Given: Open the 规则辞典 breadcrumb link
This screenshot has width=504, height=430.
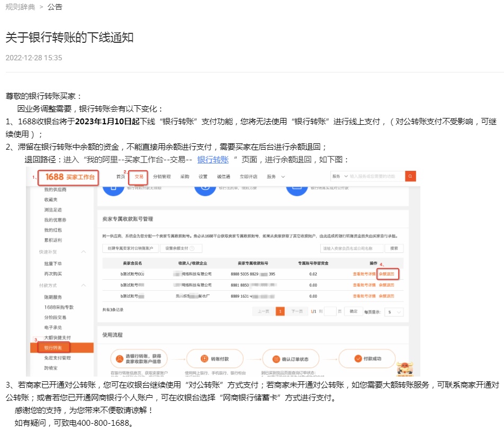Looking at the screenshot, I should 20,7.
